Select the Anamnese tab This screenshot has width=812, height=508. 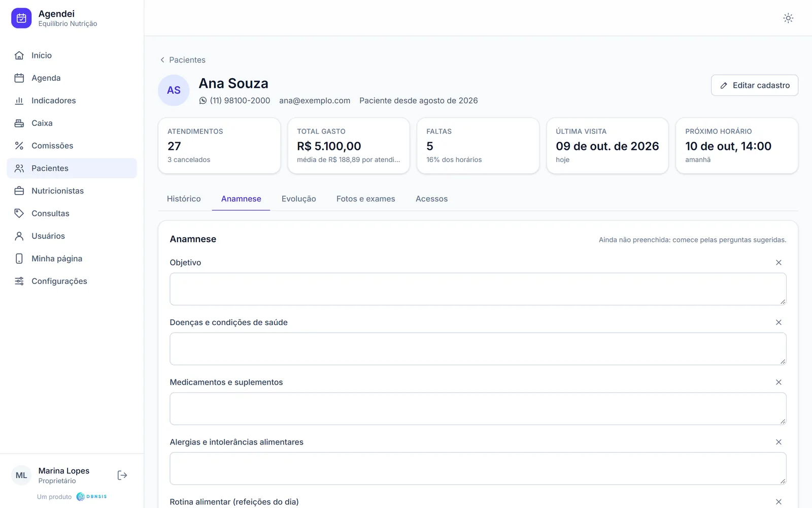pos(241,199)
